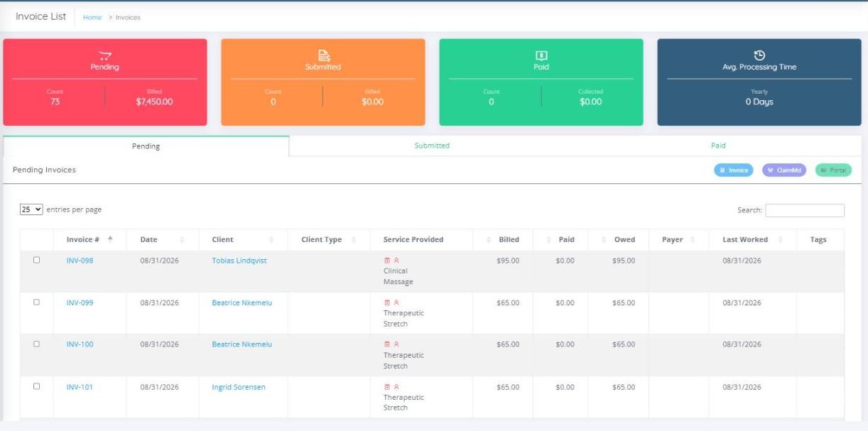Click the Pending count value 73
The image size is (868, 431).
click(x=55, y=102)
